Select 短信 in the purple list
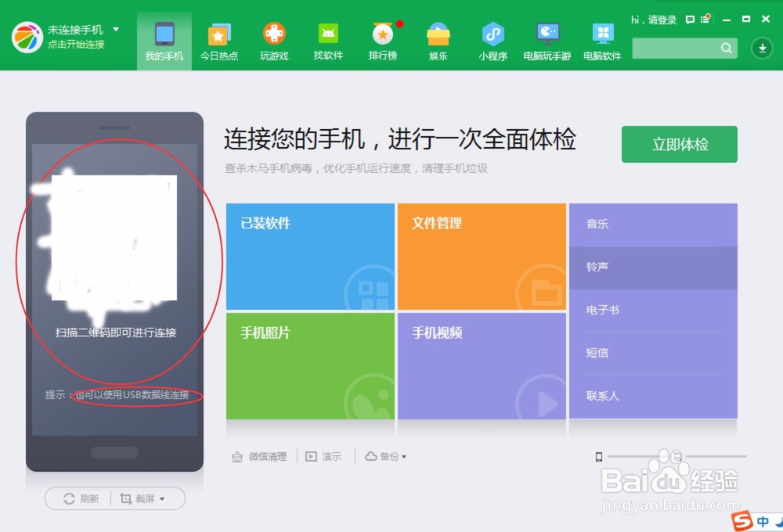Screen dimensions: 783x532 tap(653, 354)
